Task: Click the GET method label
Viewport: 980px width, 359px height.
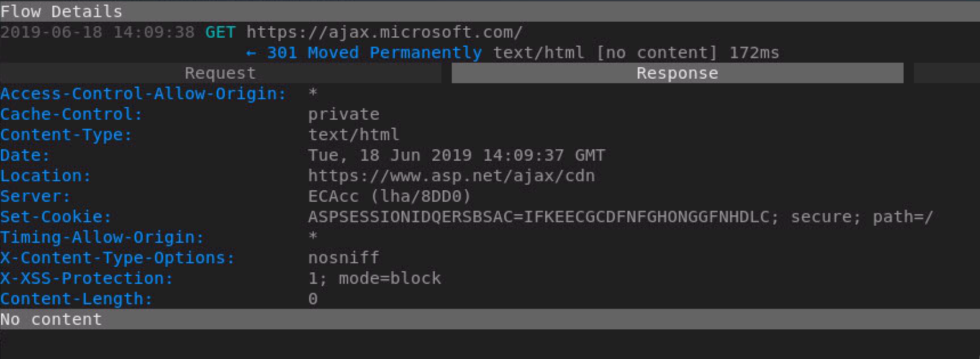Action: (x=220, y=32)
